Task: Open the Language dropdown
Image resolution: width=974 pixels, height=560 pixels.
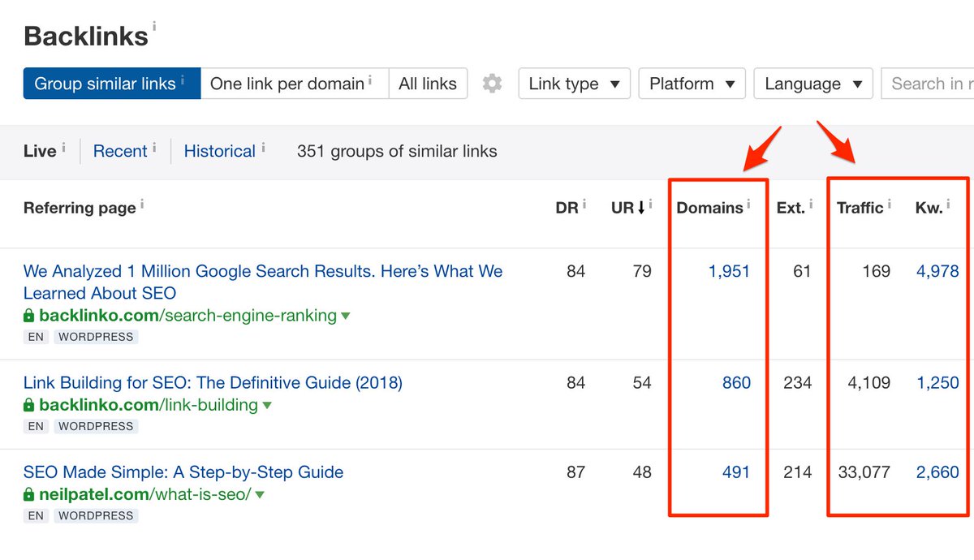Action: tap(813, 84)
